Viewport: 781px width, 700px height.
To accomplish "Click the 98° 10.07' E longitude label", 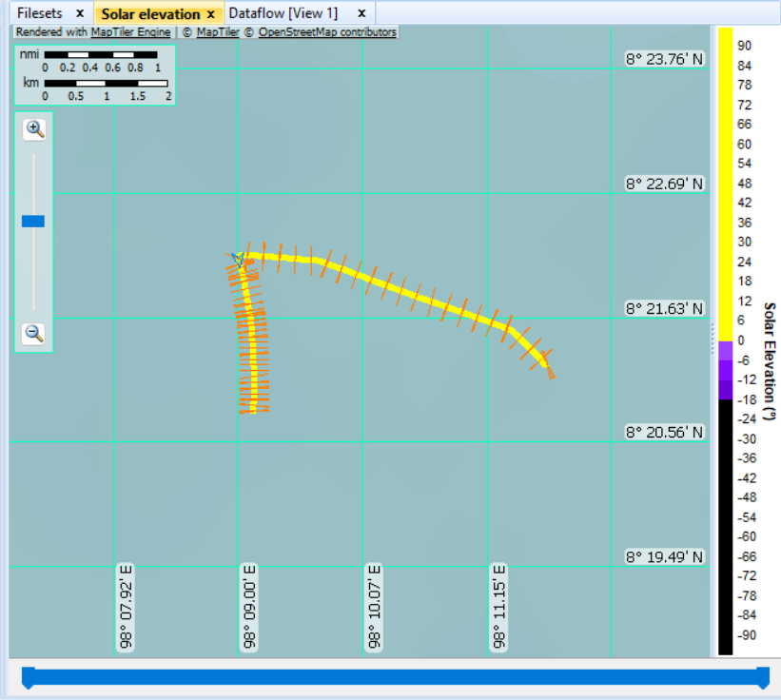I will 374,607.
